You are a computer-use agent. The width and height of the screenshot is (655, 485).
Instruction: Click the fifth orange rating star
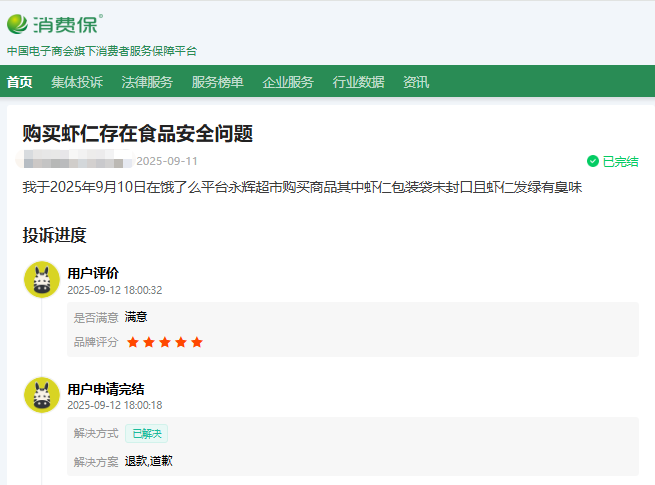point(196,342)
